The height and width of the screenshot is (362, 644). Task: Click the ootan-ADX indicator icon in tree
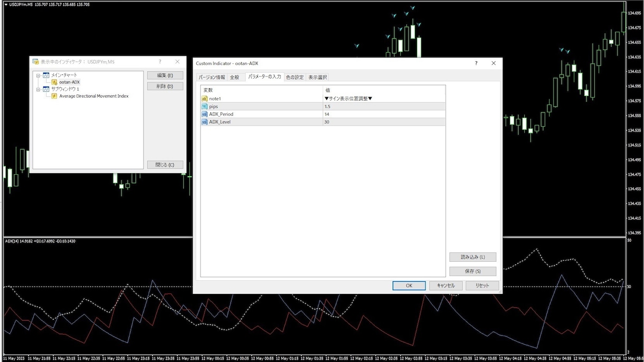[x=54, y=82]
